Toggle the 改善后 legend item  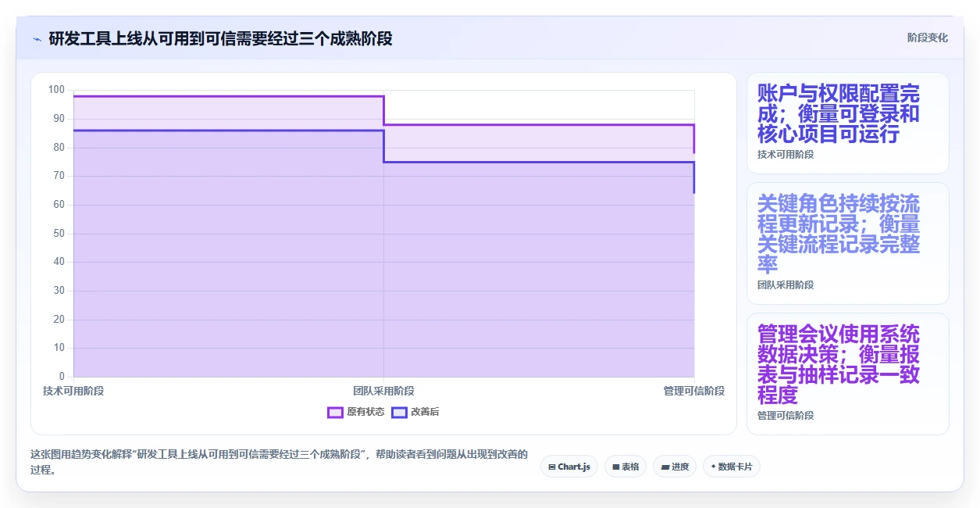(x=415, y=412)
